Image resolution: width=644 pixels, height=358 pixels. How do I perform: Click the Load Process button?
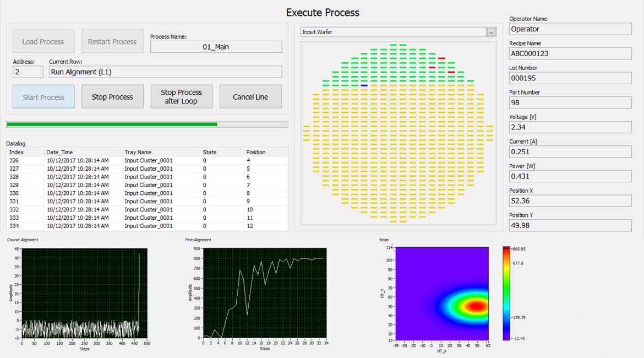[x=43, y=41]
